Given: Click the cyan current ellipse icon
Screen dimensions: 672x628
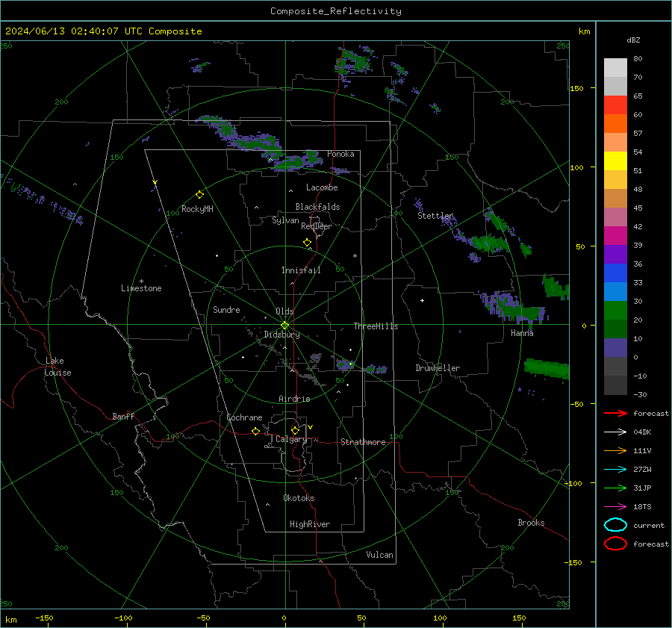Looking at the screenshot, I should [615, 525].
